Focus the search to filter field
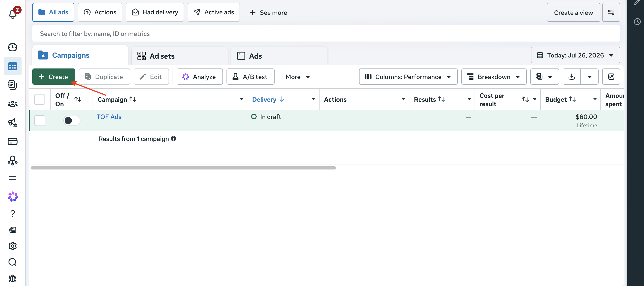The height and width of the screenshot is (286, 644). pos(326,34)
